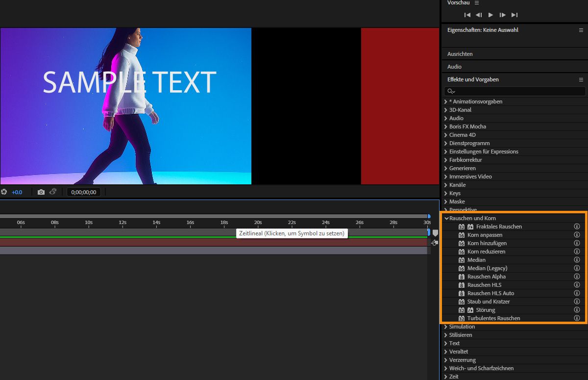Open the Vorschau panel menu icon
This screenshot has height=380, width=588.
[477, 3]
